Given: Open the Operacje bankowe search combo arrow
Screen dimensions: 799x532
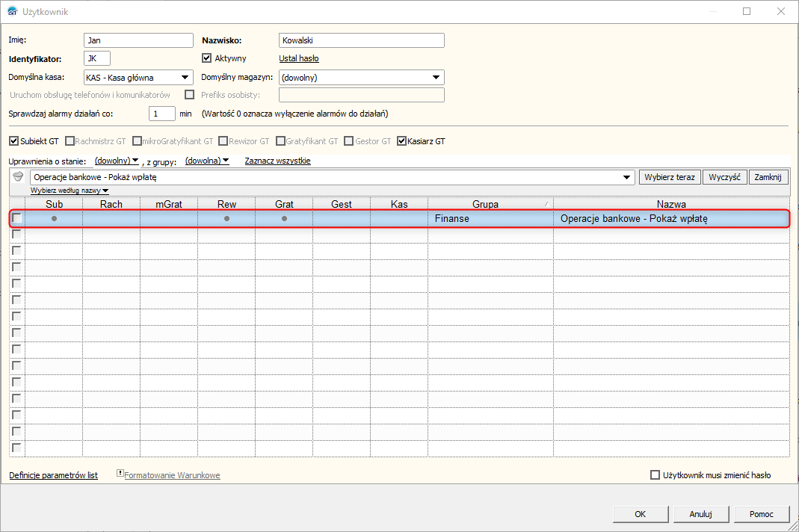Looking at the screenshot, I should 627,177.
